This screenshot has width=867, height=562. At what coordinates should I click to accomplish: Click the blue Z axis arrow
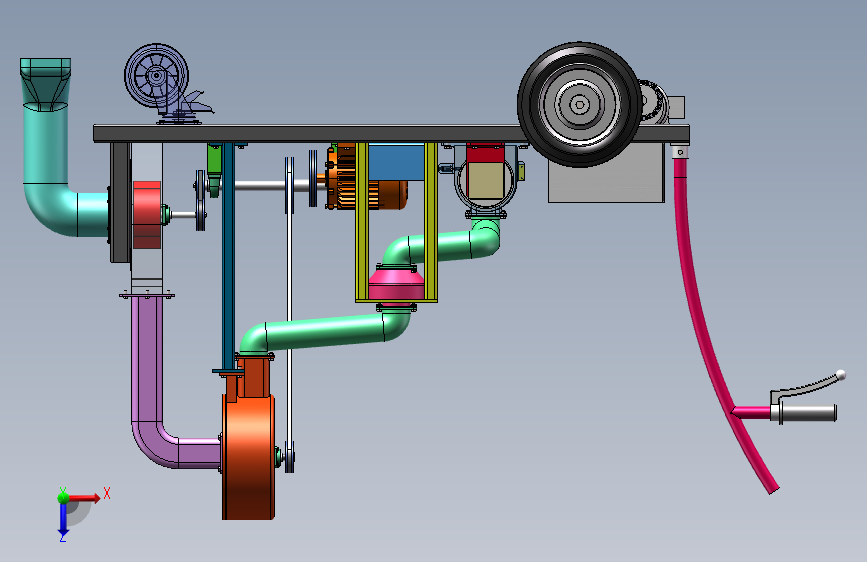tap(63, 519)
